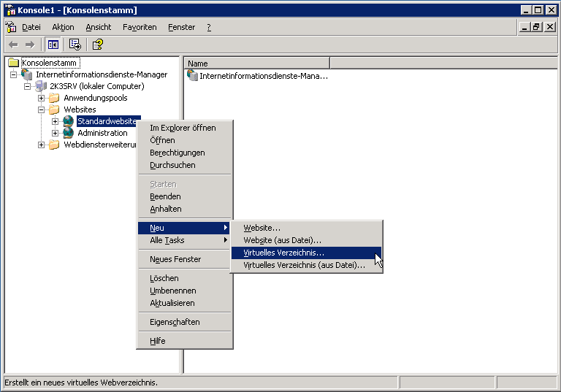This screenshot has height=392, width=561.
Task: Expand the Webdiensterweiterungen node
Action: point(41,145)
